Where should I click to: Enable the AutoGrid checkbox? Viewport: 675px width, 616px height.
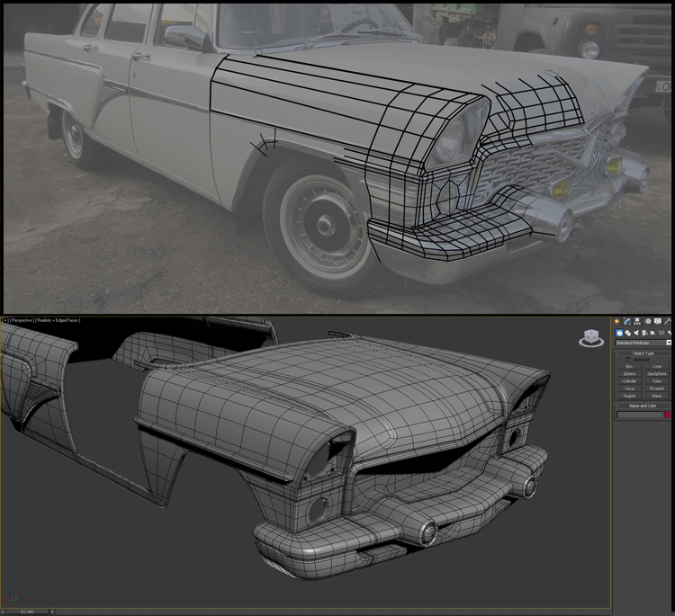pyautogui.click(x=629, y=360)
